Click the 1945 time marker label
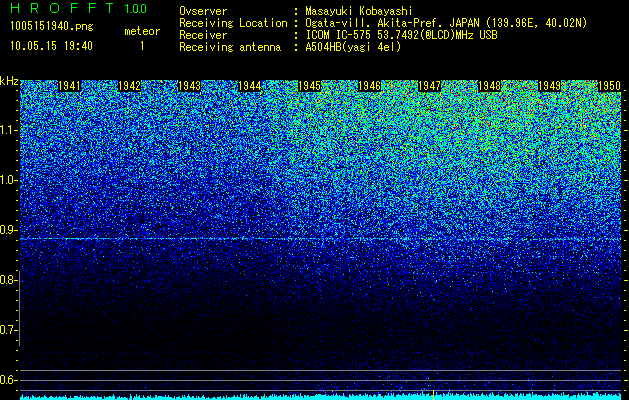This screenshot has height=400, width=629. pyautogui.click(x=310, y=86)
